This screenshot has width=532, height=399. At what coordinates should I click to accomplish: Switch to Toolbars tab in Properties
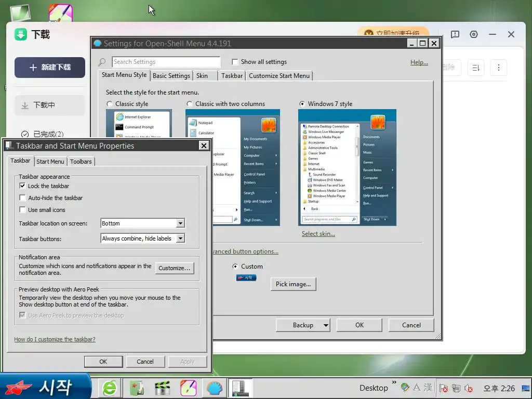pyautogui.click(x=81, y=162)
